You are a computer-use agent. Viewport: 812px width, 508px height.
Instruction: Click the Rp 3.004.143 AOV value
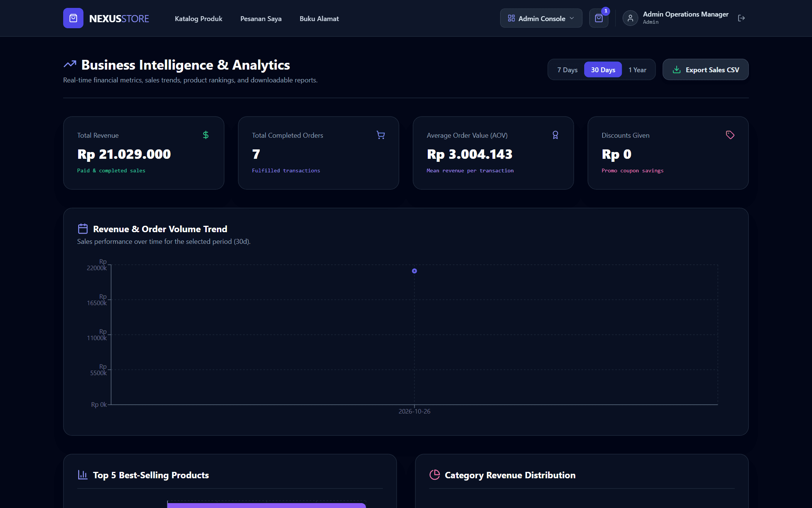[x=470, y=154]
